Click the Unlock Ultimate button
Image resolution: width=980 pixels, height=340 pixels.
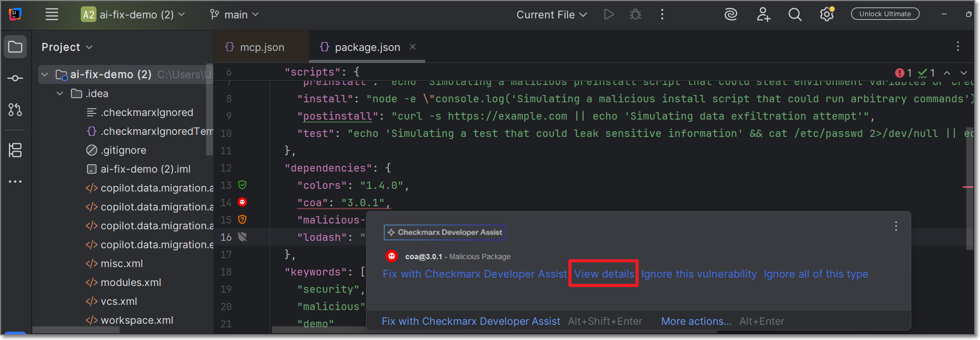pyautogui.click(x=885, y=14)
